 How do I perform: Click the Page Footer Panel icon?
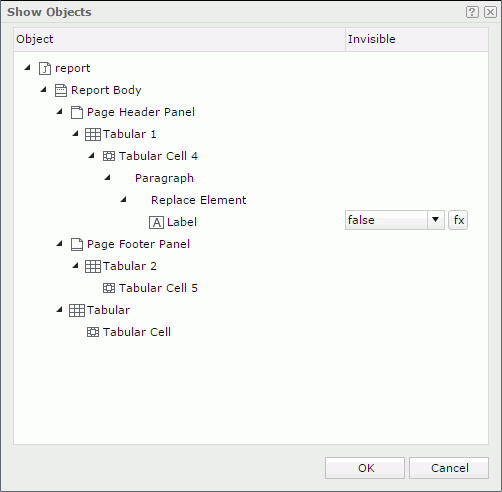(77, 244)
